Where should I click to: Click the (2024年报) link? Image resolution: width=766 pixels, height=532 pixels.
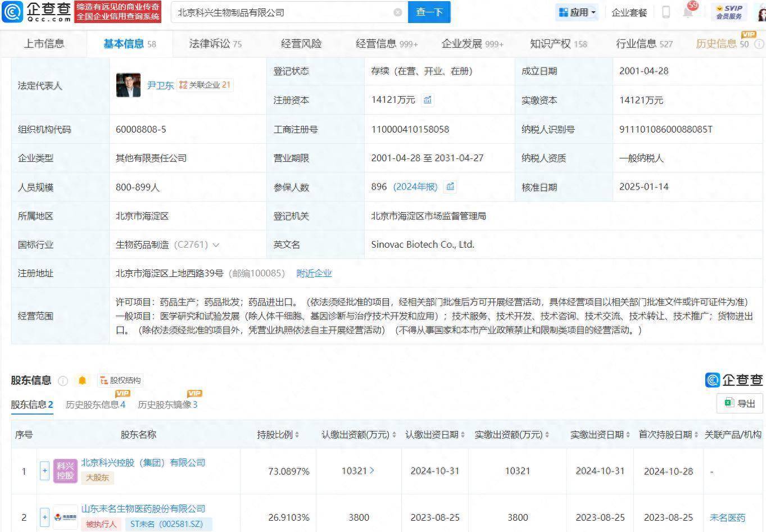pyautogui.click(x=415, y=187)
